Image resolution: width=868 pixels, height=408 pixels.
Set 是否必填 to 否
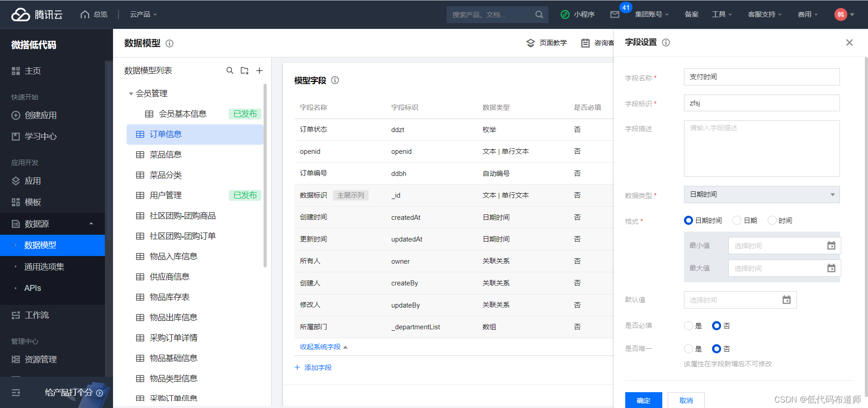tap(716, 326)
